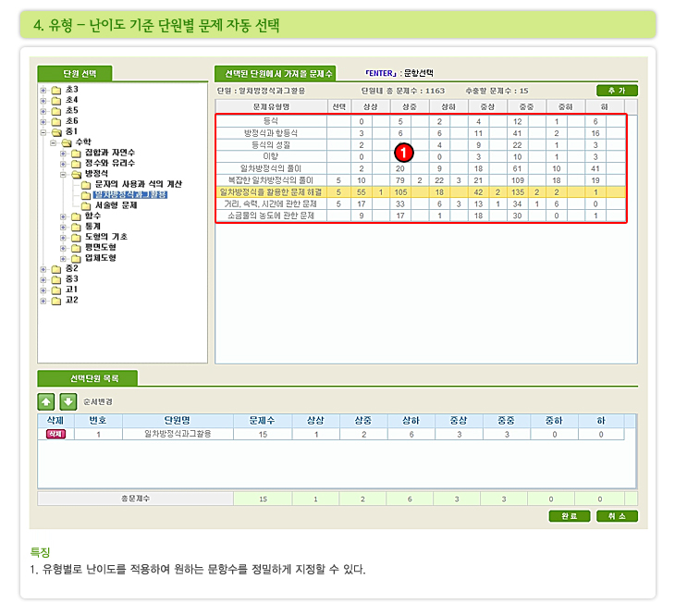
Task: Click folder icon beside 고2
Action: [56, 301]
